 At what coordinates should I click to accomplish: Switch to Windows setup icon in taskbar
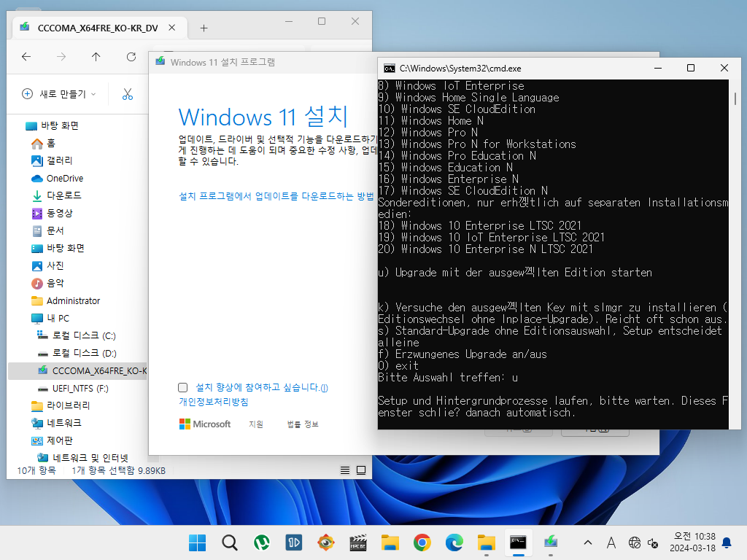[x=551, y=542]
